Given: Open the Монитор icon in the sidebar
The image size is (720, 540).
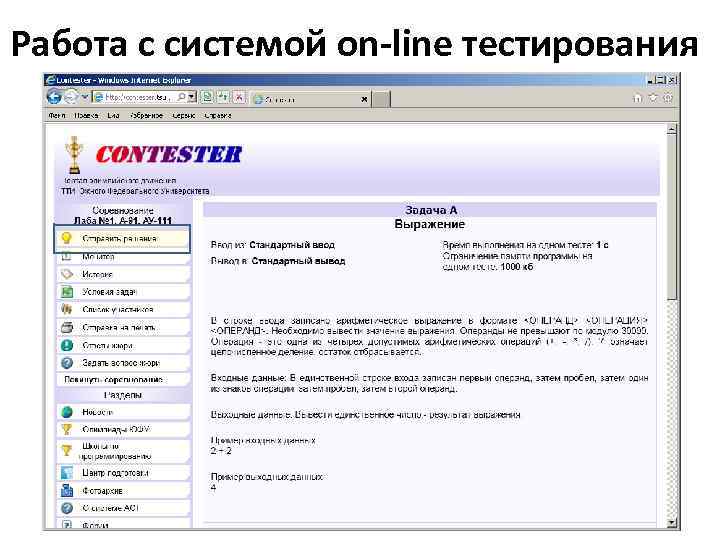Looking at the screenshot, I should (x=67, y=256).
